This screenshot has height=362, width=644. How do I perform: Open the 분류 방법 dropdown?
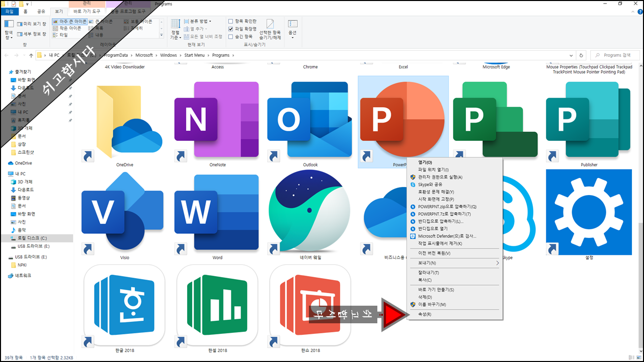pyautogui.click(x=198, y=21)
